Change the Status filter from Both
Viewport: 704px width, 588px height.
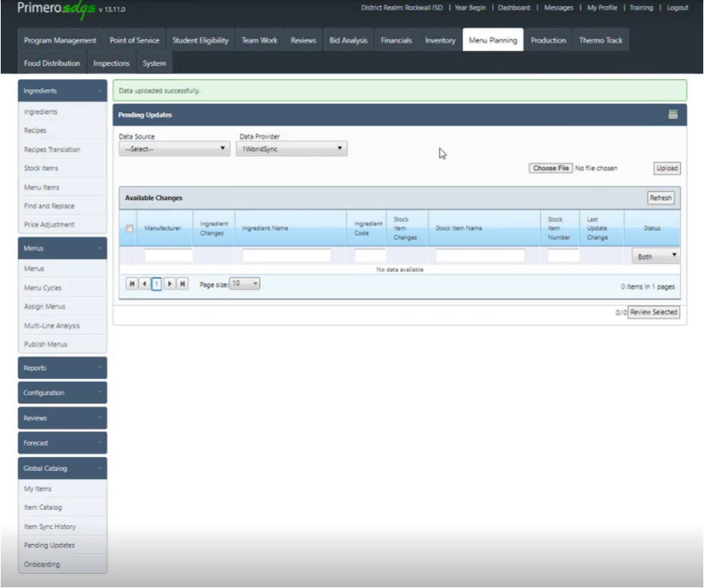coord(655,255)
